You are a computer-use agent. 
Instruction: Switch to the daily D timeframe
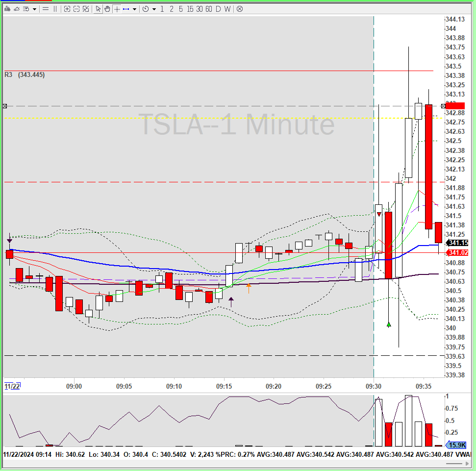click(x=218, y=9)
